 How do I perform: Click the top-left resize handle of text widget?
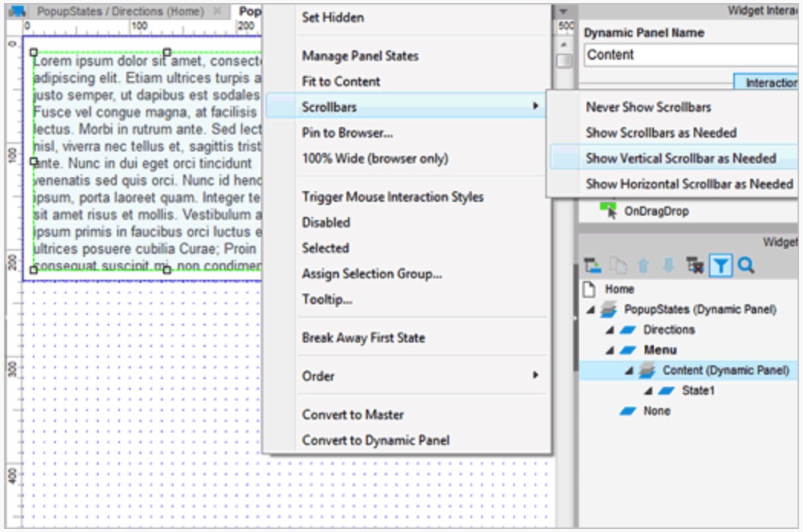pos(34,52)
